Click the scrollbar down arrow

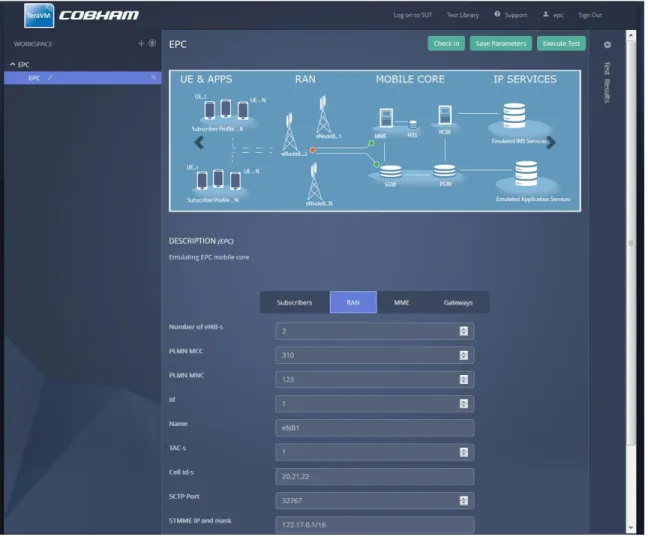631,528
